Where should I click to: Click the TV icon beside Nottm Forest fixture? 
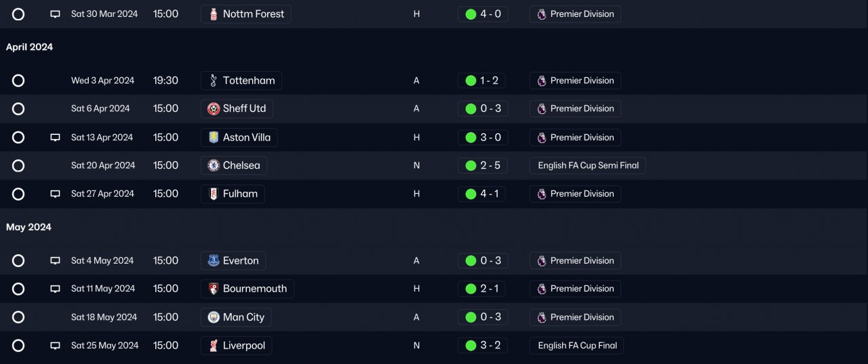pos(56,14)
